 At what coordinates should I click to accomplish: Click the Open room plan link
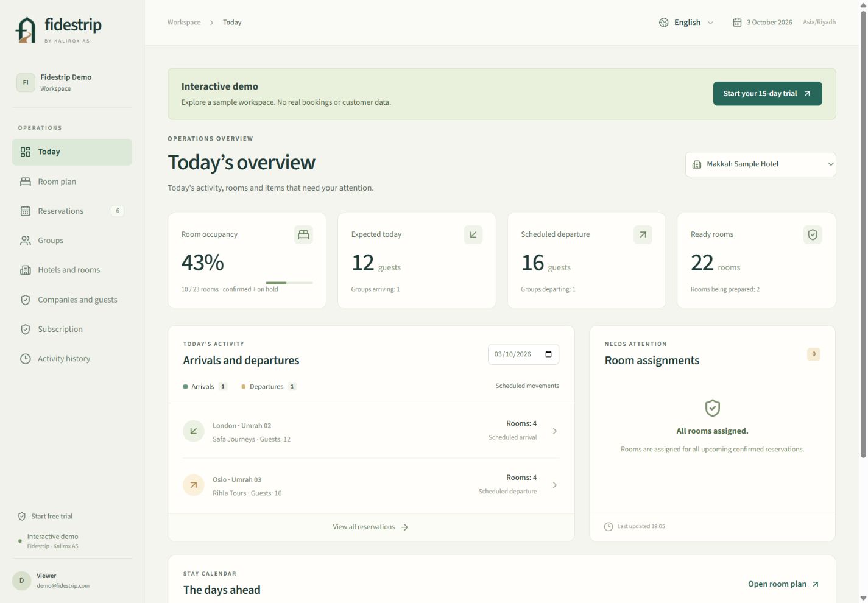click(x=783, y=584)
